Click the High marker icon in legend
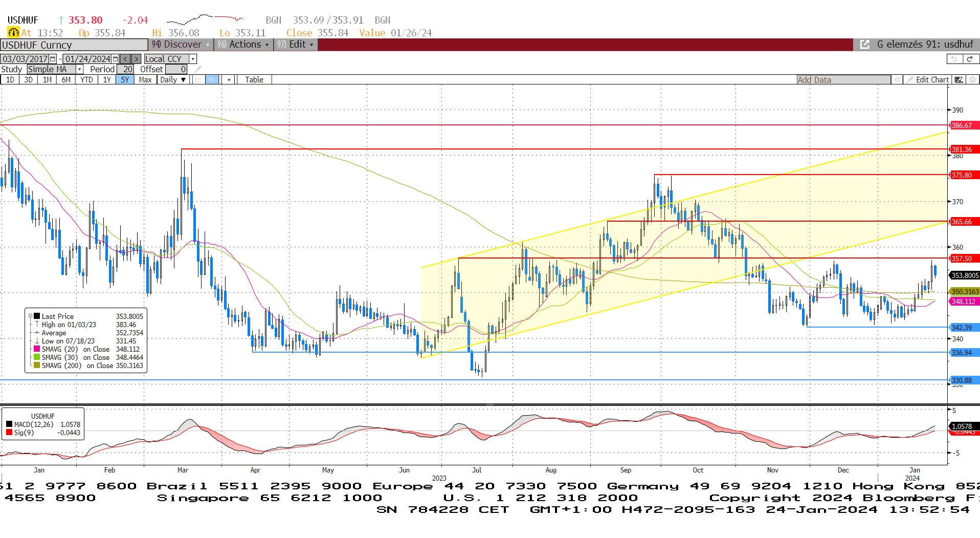The width and height of the screenshot is (980, 538). pos(37,325)
